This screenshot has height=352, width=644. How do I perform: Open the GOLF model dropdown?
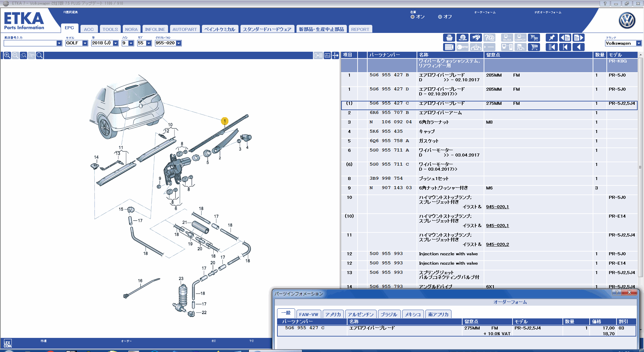coord(85,43)
